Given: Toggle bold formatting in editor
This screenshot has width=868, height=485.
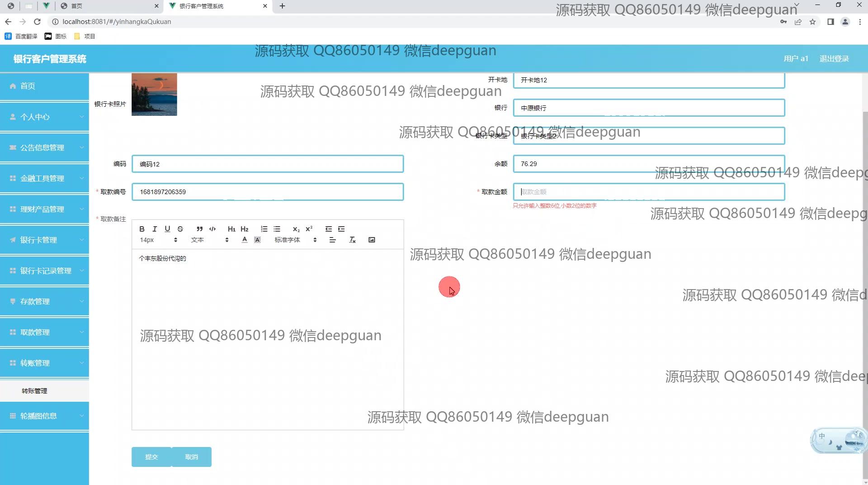Looking at the screenshot, I should 142,229.
